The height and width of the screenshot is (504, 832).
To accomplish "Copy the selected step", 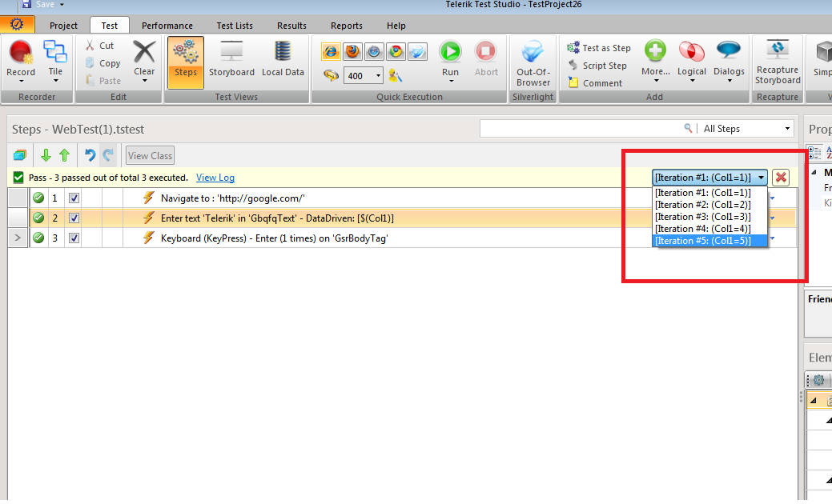I will 103,63.
